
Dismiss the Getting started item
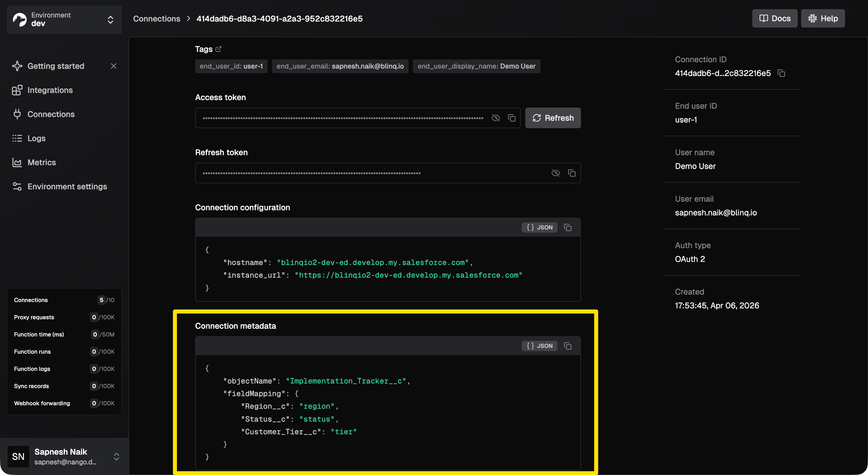pyautogui.click(x=114, y=66)
